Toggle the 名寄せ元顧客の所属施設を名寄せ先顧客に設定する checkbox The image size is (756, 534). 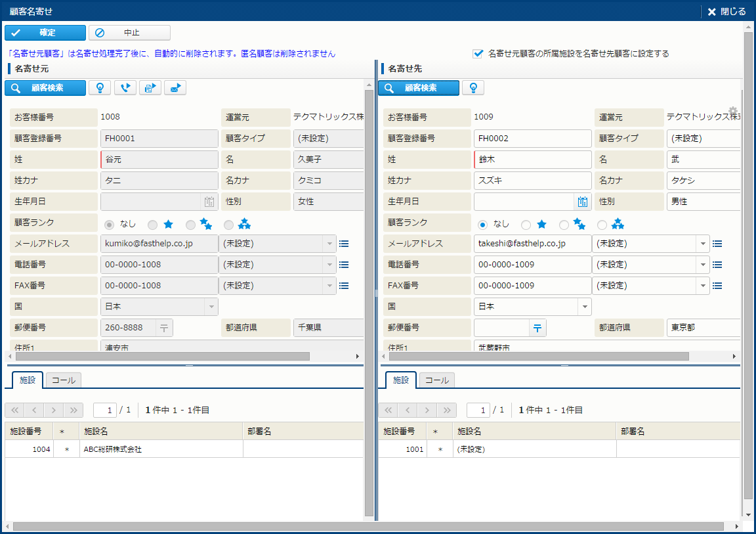coord(478,54)
